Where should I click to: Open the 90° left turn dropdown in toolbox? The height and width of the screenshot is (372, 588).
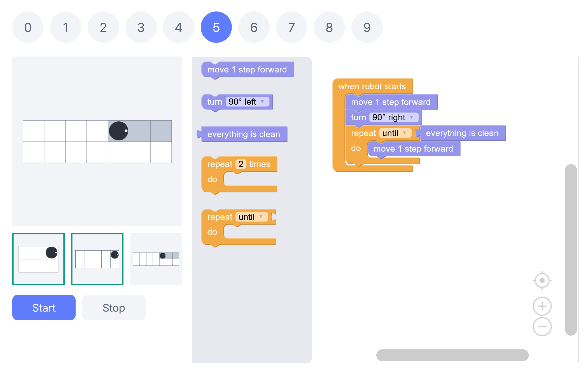click(x=247, y=102)
